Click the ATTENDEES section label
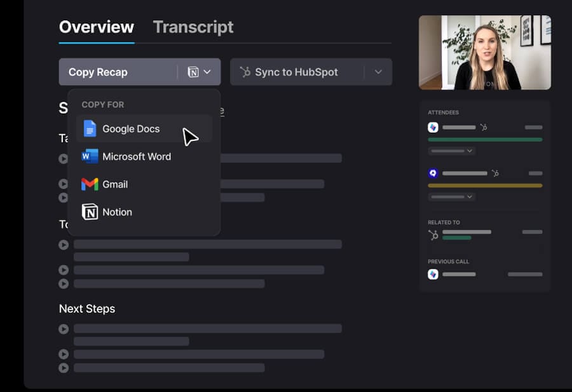 [x=443, y=112]
